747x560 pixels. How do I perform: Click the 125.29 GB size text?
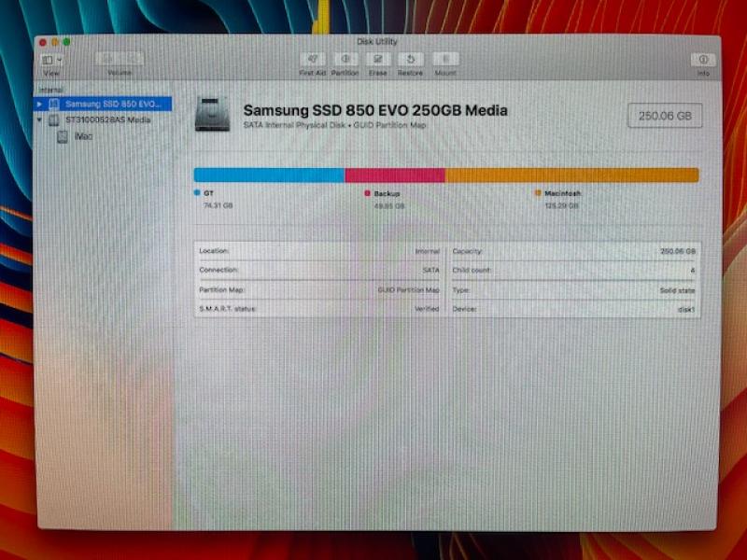pyautogui.click(x=562, y=205)
